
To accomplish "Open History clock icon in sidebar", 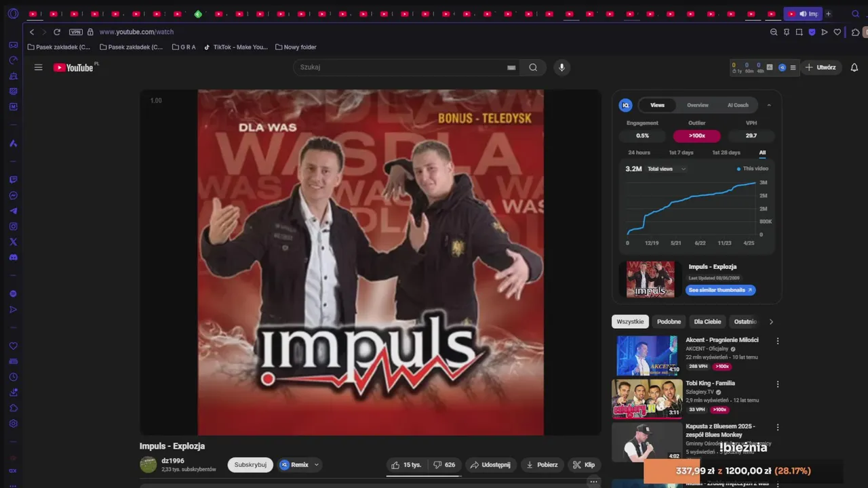I will pos(13,377).
